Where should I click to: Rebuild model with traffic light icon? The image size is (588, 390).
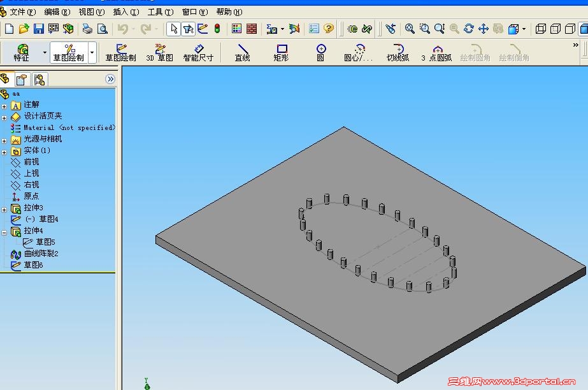217,29
